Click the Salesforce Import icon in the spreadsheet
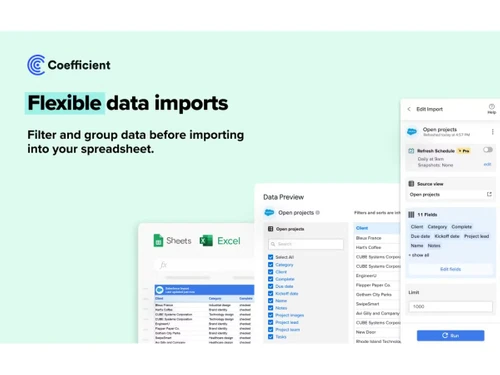The width and height of the screenshot is (500, 375). click(x=160, y=290)
